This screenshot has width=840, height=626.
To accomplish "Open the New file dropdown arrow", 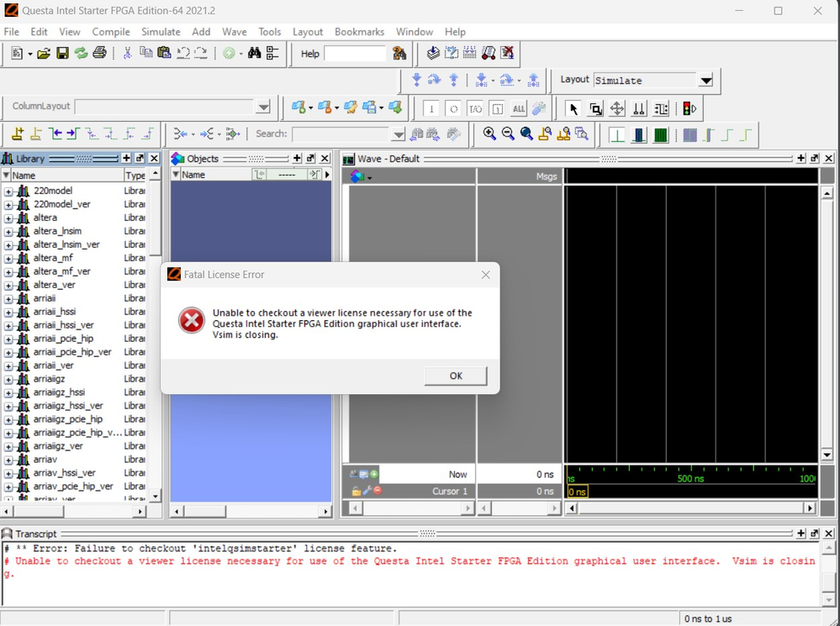I will 29,54.
